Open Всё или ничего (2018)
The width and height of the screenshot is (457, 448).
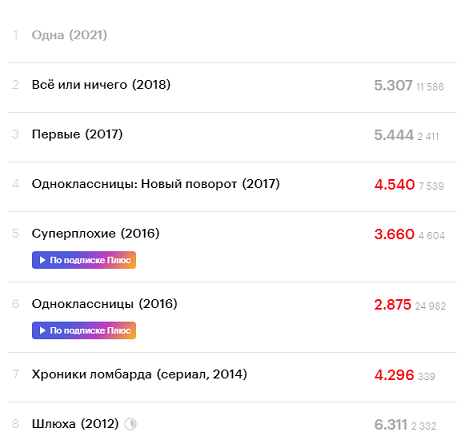(x=101, y=85)
